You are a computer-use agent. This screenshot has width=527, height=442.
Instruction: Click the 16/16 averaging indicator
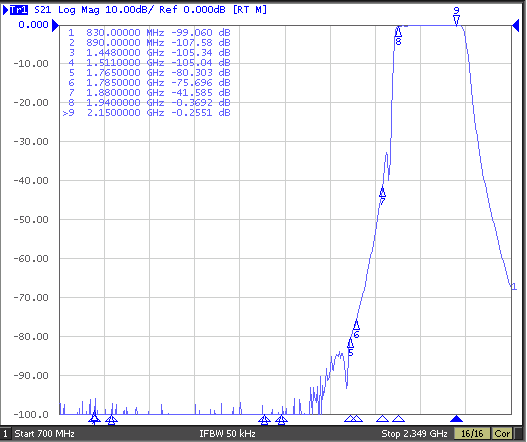pos(472,434)
